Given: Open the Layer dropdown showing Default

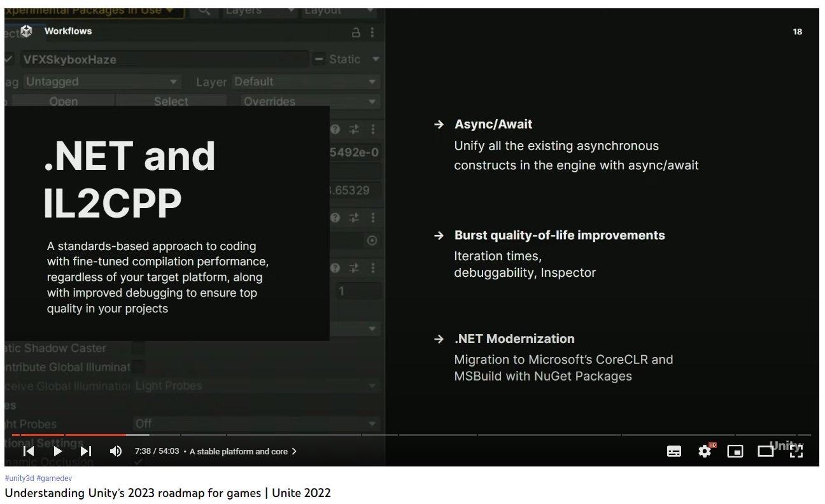Looking at the screenshot, I should tap(306, 81).
